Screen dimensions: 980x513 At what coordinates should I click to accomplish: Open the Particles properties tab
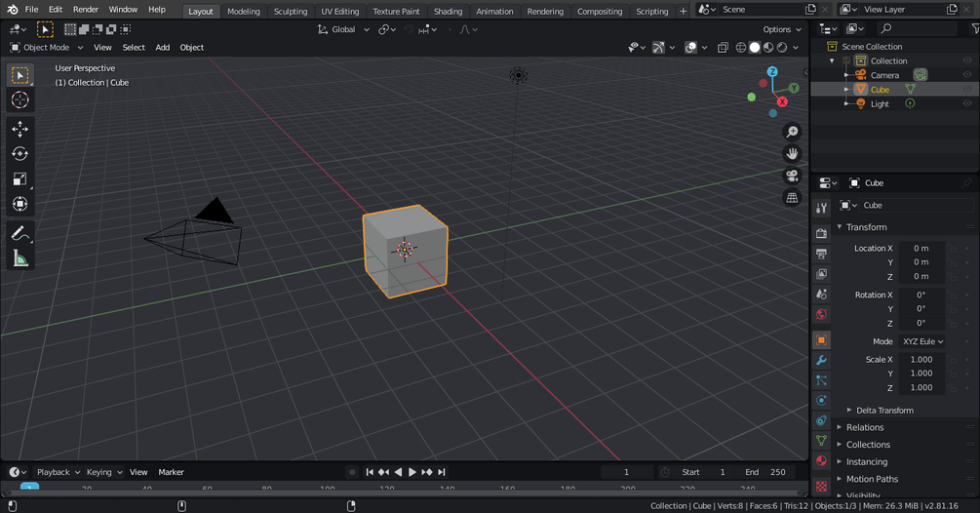tap(821, 380)
